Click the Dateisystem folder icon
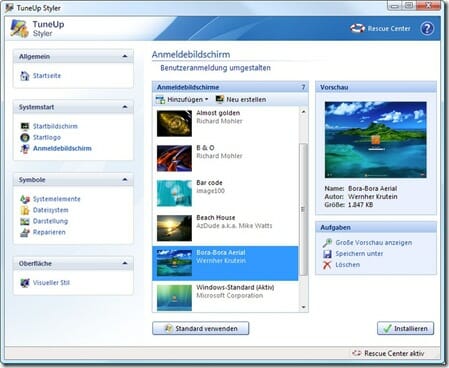This screenshot has width=449, height=368. [25, 210]
